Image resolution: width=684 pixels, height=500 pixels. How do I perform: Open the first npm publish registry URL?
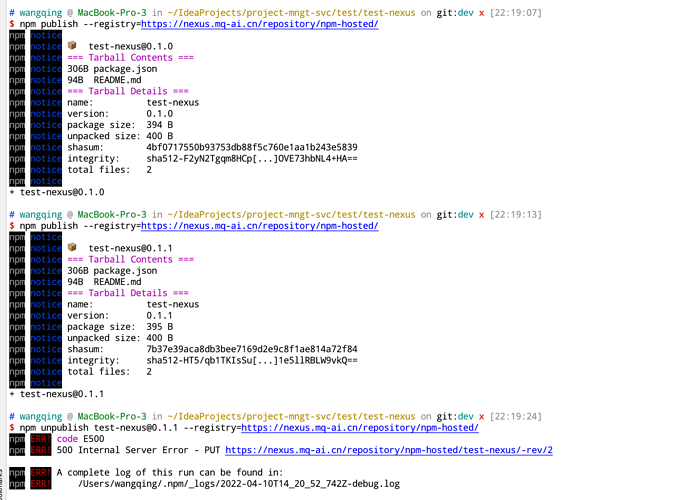[260, 24]
